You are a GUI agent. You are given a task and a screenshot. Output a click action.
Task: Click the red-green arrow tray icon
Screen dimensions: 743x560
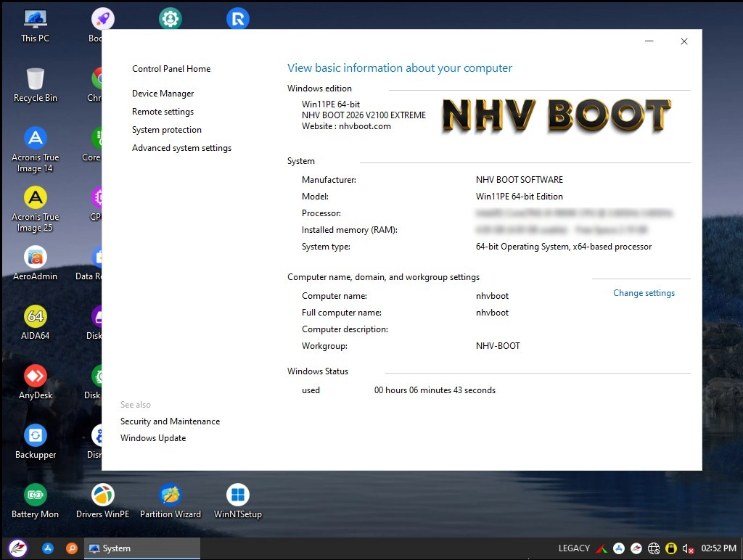[602, 548]
